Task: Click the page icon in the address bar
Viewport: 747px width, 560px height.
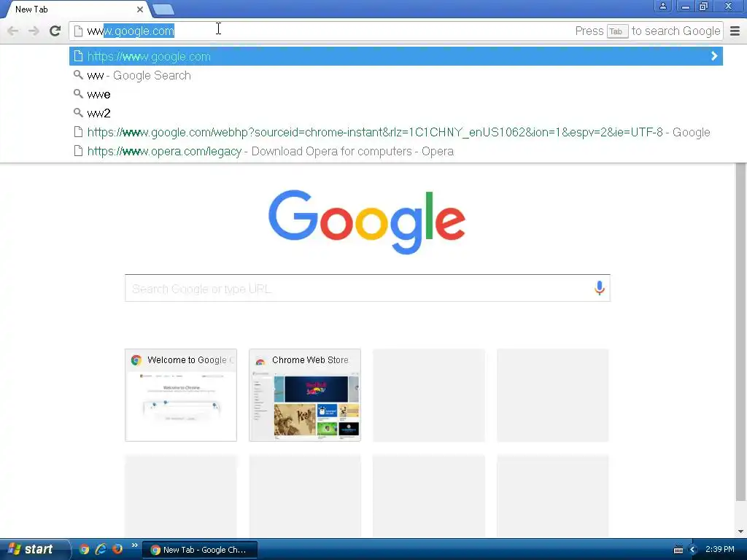Action: [x=78, y=31]
